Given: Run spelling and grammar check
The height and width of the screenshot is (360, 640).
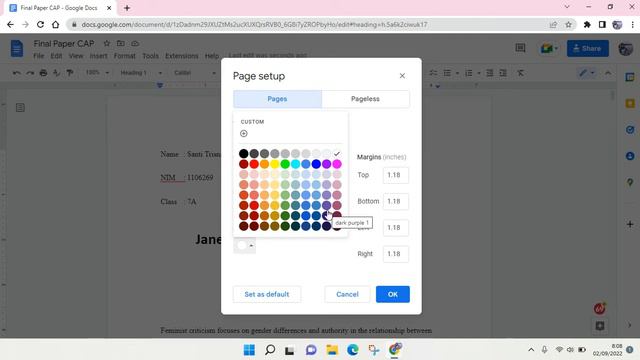Looking at the screenshot, I should (x=57, y=73).
